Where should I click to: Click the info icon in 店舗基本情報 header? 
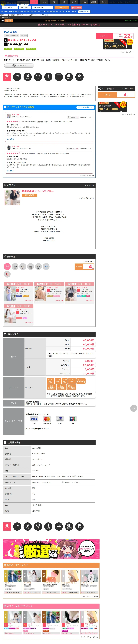point(5,443)
